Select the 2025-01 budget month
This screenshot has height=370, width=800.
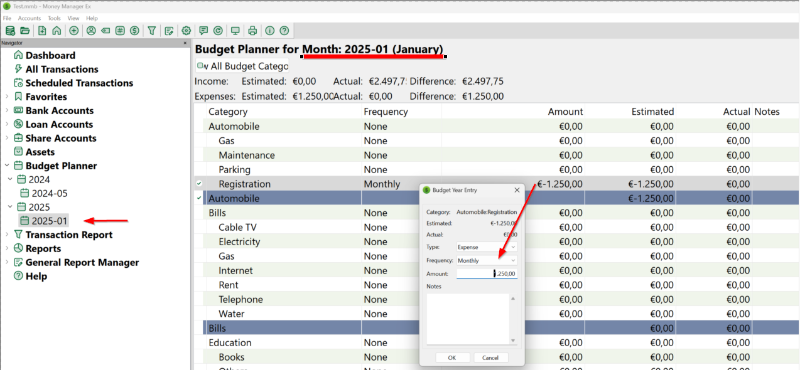[49, 221]
